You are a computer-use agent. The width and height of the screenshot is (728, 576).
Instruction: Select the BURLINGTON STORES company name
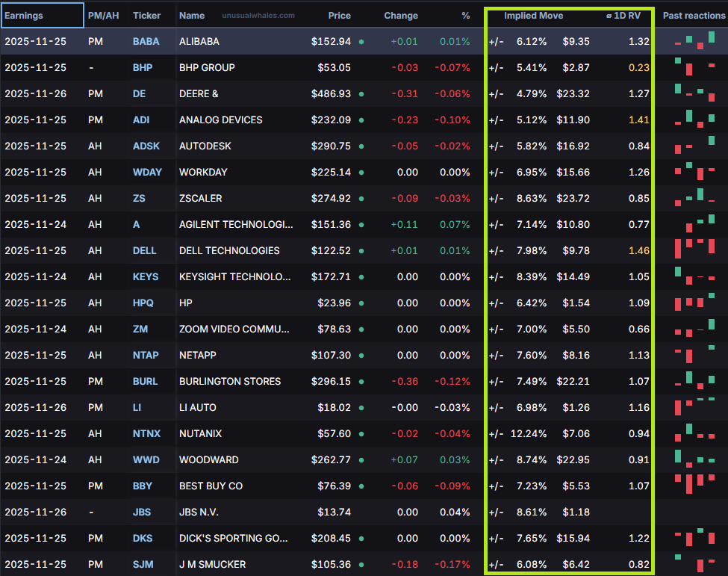tap(230, 381)
